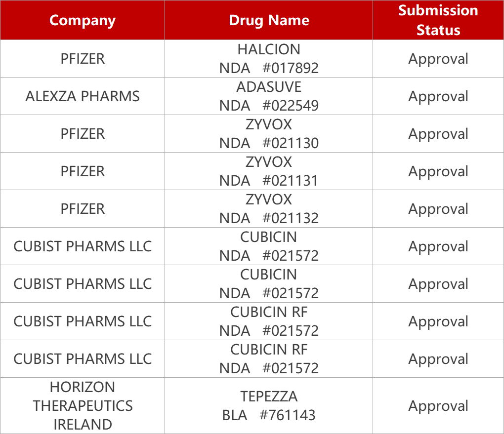The image size is (504, 434).
Task: Select the ADASUVE NDA #022549 cell
Action: pyautogui.click(x=269, y=96)
